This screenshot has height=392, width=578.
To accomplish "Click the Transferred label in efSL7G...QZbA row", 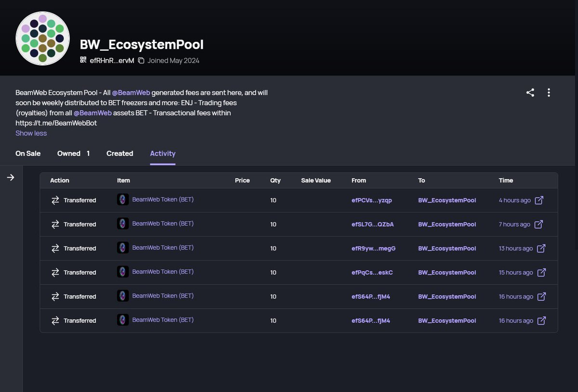I will coord(80,224).
